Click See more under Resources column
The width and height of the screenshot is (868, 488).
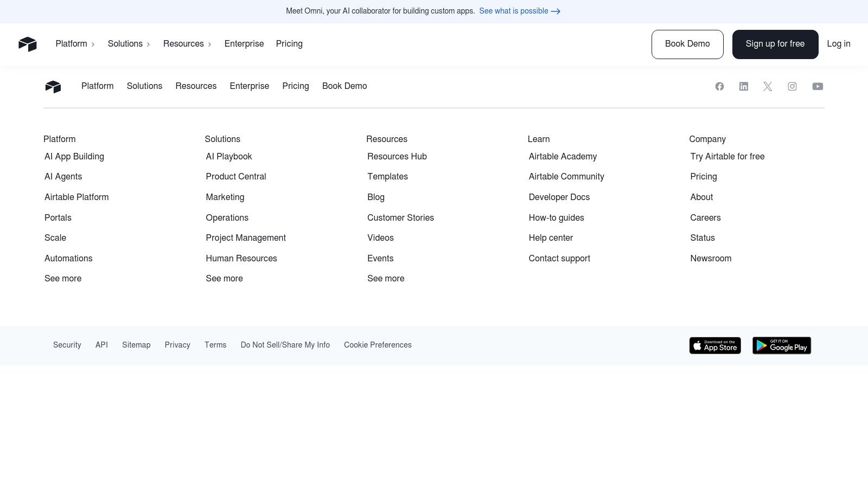[386, 279]
